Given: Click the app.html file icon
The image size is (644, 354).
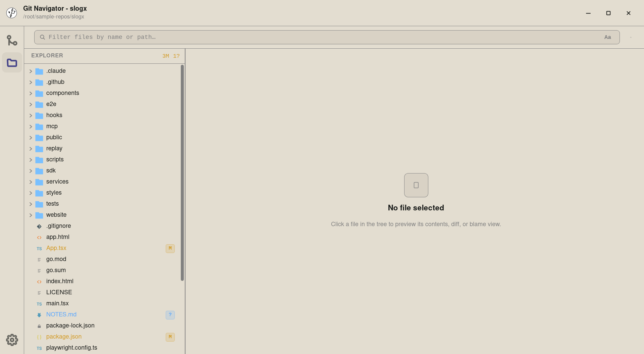Looking at the screenshot, I should pos(39,237).
